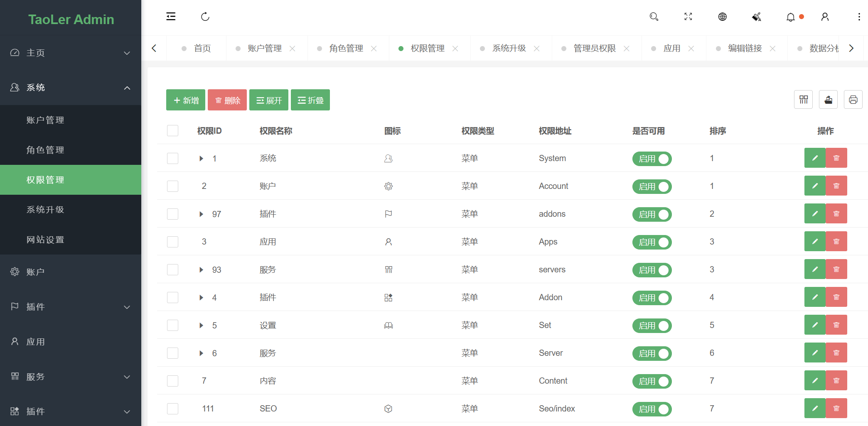Screen dimensions: 868x426
Task: Switch to the 账户管理 tab
Action: [x=264, y=48]
